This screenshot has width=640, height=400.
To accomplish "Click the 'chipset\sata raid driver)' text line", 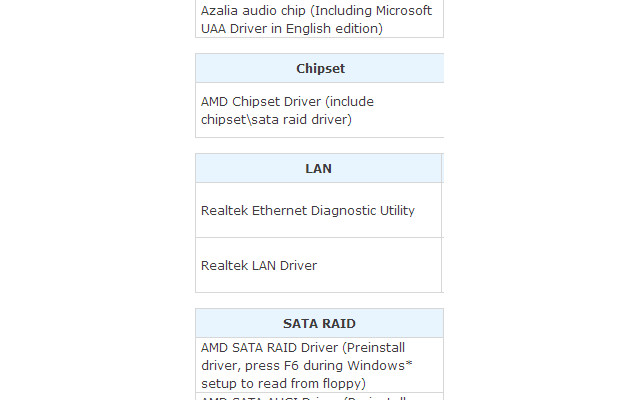I will [x=276, y=120].
